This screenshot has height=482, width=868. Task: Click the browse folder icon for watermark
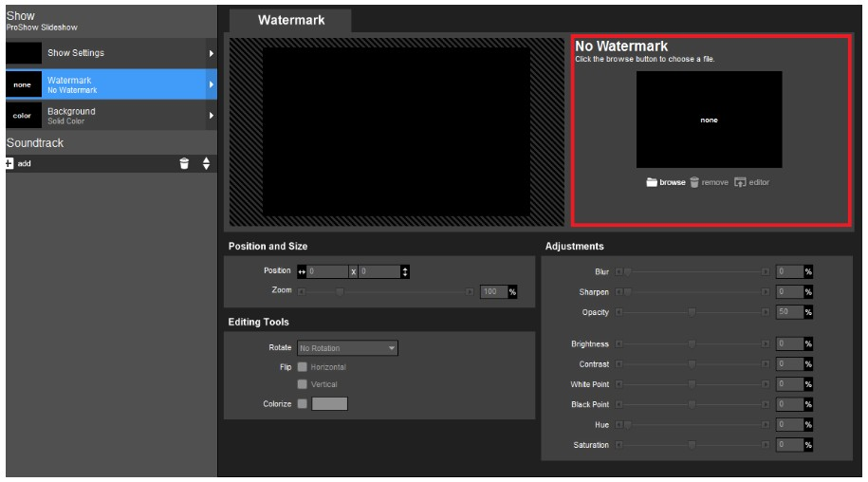click(x=652, y=182)
